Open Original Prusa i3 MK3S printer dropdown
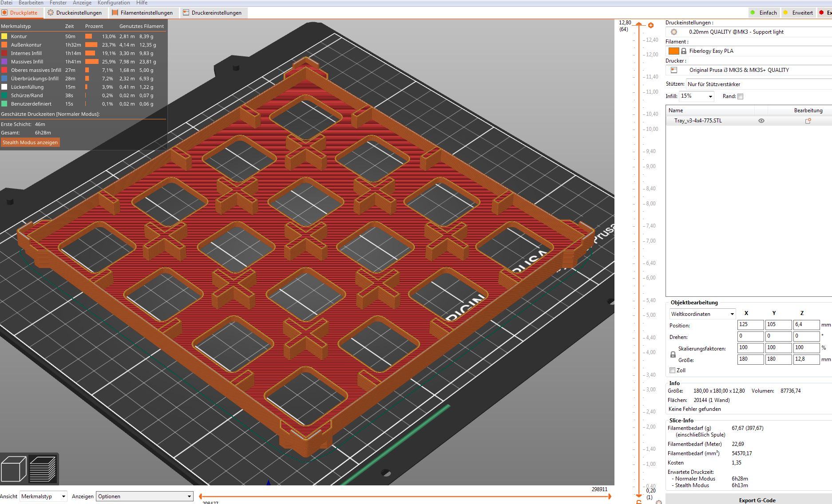Viewport: 832px width, 504px height. pos(749,70)
